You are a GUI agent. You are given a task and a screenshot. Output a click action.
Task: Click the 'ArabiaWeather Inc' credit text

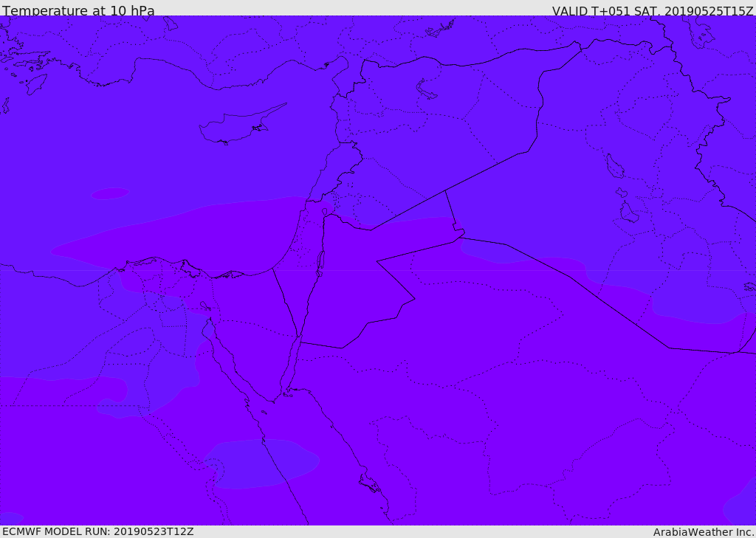704,532
